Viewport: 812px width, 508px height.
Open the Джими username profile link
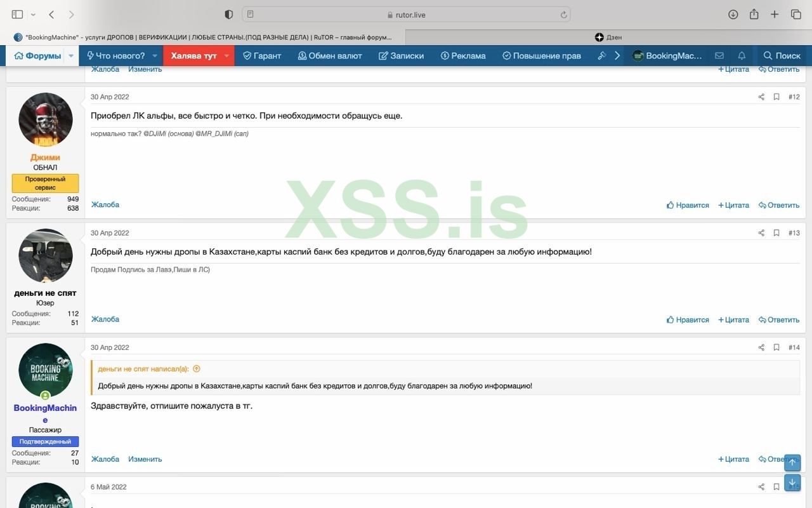pyautogui.click(x=46, y=157)
